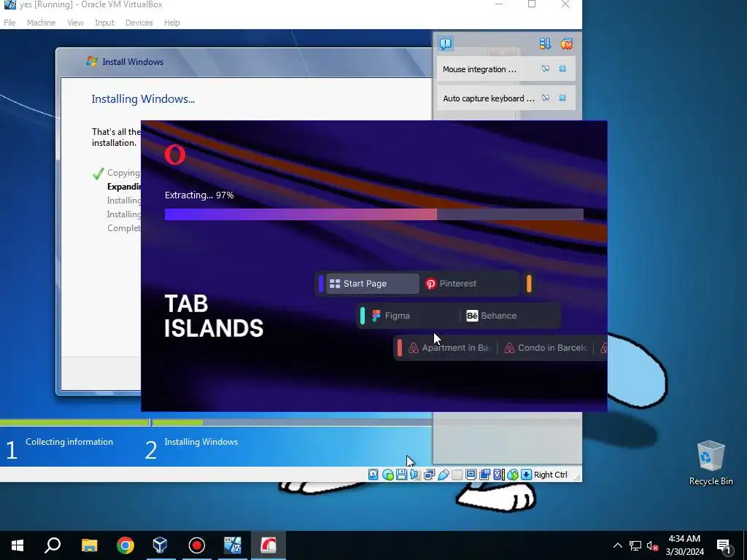747x560 pixels.
Task: Click the TAB ISLANDS heading
Action: (x=214, y=316)
